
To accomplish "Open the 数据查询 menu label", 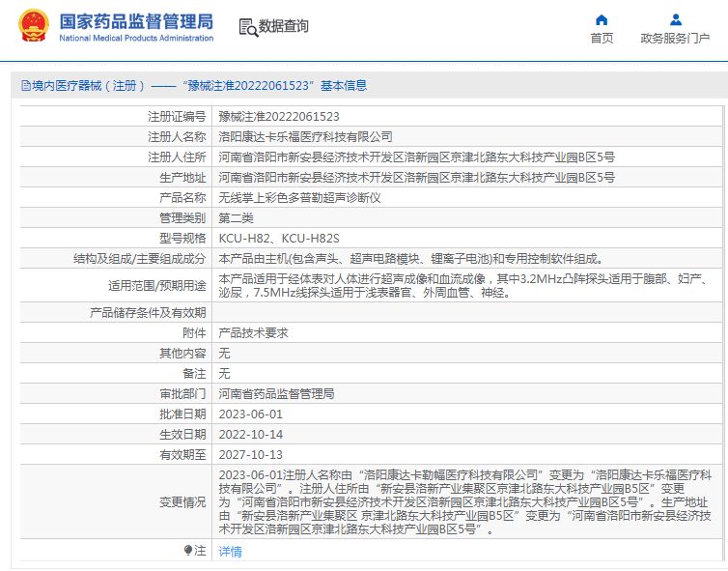I will [284, 27].
